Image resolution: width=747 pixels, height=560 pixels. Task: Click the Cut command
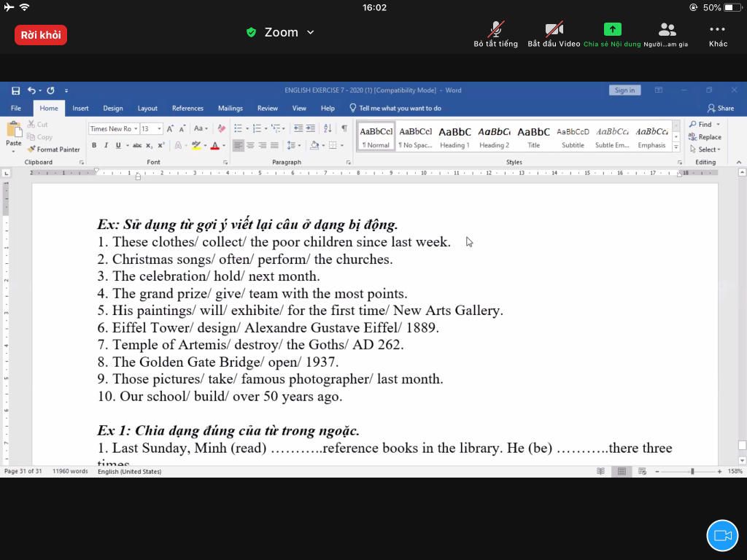(38, 124)
